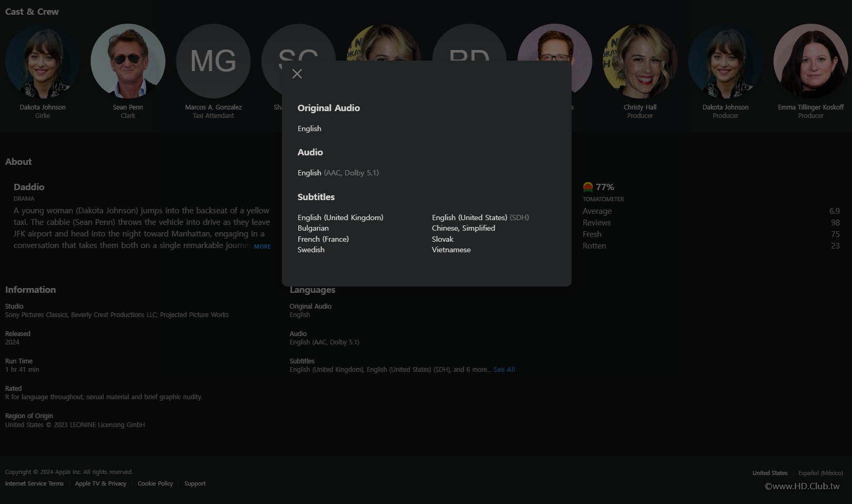This screenshot has width=852, height=504.
Task: Click English (AAC, Dolby 5.1) in the popup
Action: (338, 173)
